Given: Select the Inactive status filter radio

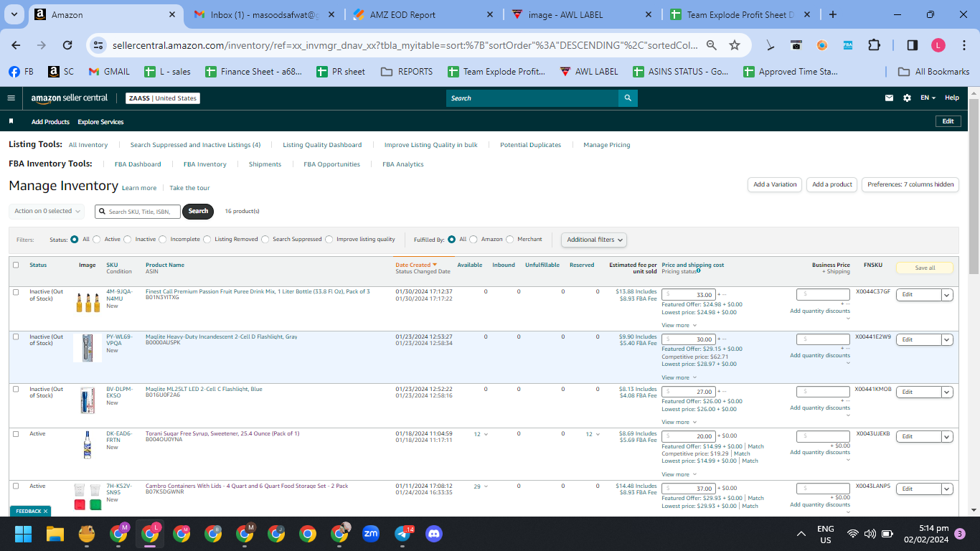Looking at the screenshot, I should (x=128, y=240).
